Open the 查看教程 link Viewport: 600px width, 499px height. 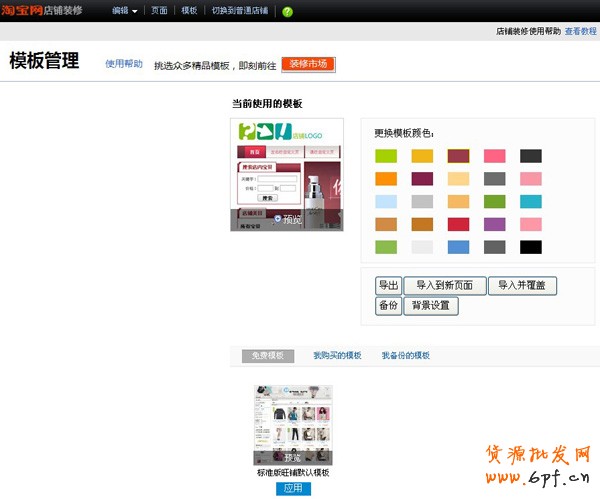point(580,32)
